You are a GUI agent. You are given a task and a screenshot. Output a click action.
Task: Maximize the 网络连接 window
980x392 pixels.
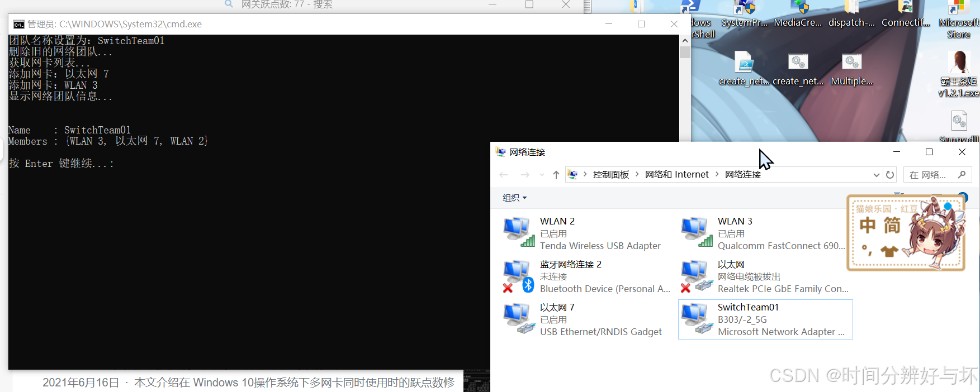(x=929, y=152)
